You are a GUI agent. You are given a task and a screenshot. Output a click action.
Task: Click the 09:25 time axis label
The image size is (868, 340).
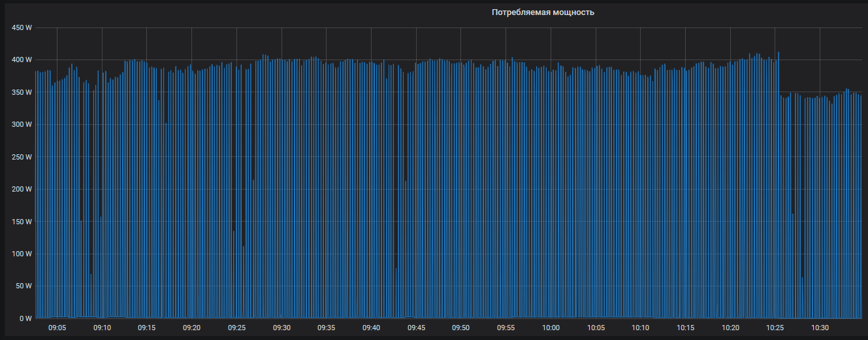236,328
